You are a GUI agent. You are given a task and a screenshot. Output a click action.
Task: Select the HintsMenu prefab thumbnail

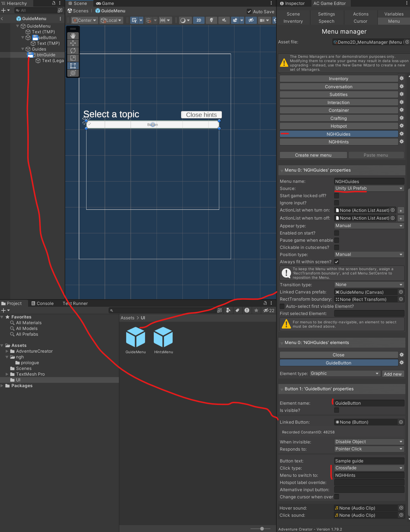[x=163, y=337]
